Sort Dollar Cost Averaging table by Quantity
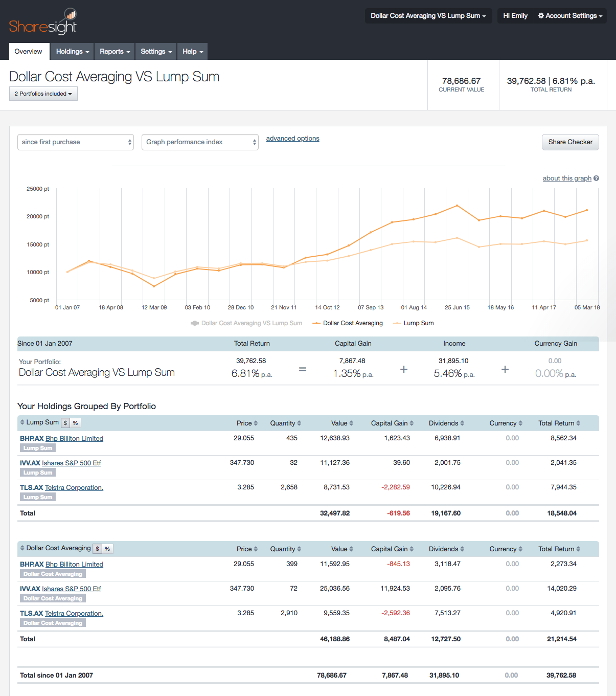Screen dimensions: 616x696 tap(285, 549)
